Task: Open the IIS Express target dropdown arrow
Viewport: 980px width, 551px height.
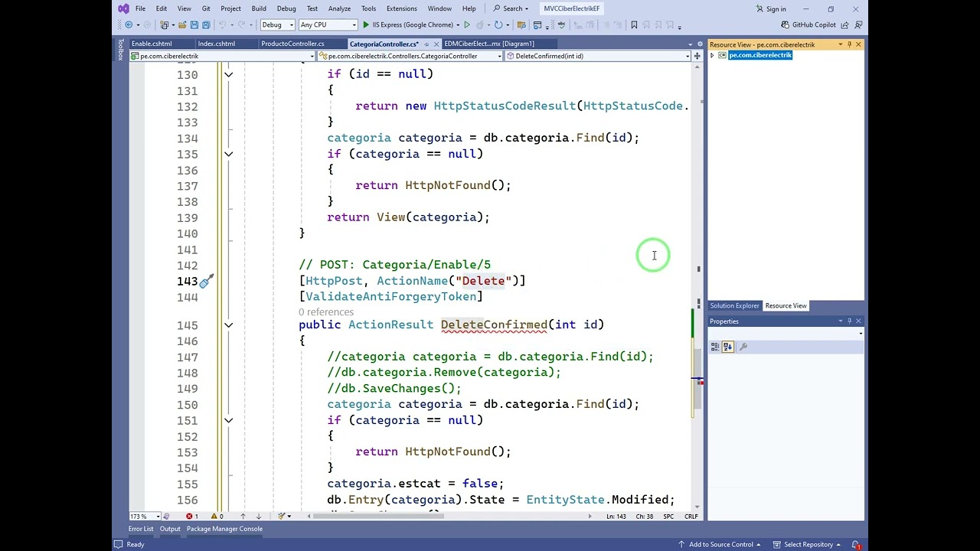Action: coord(458,24)
